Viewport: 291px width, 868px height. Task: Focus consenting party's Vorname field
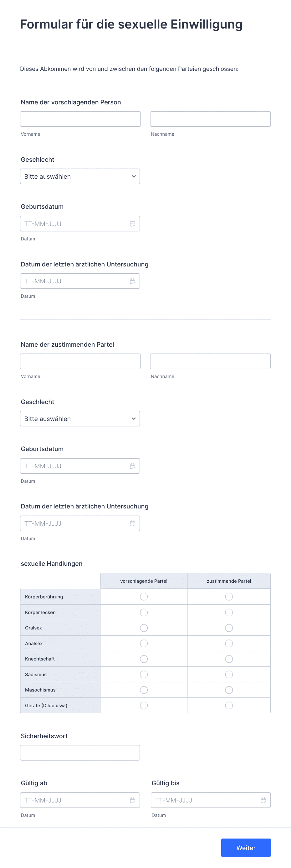click(80, 361)
